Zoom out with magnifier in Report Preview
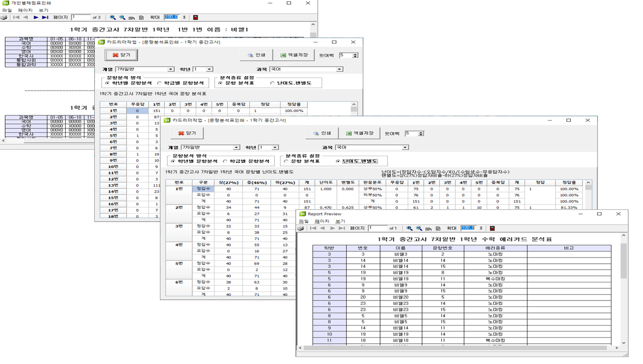The height and width of the screenshot is (364, 643). point(419,228)
